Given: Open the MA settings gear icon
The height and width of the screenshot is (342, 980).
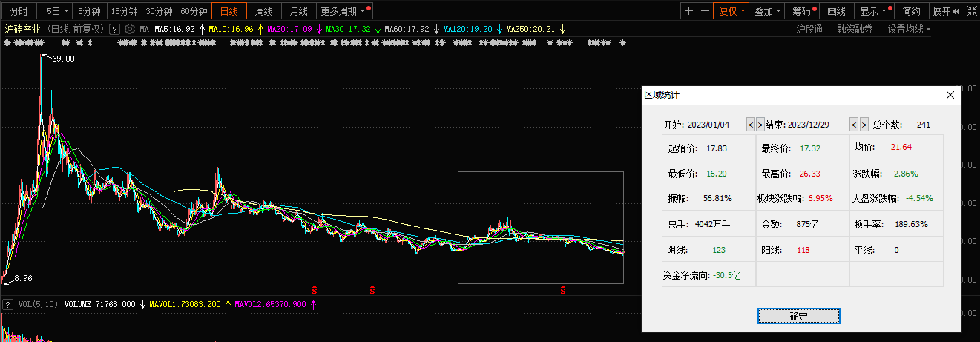Looking at the screenshot, I should click(130, 29).
